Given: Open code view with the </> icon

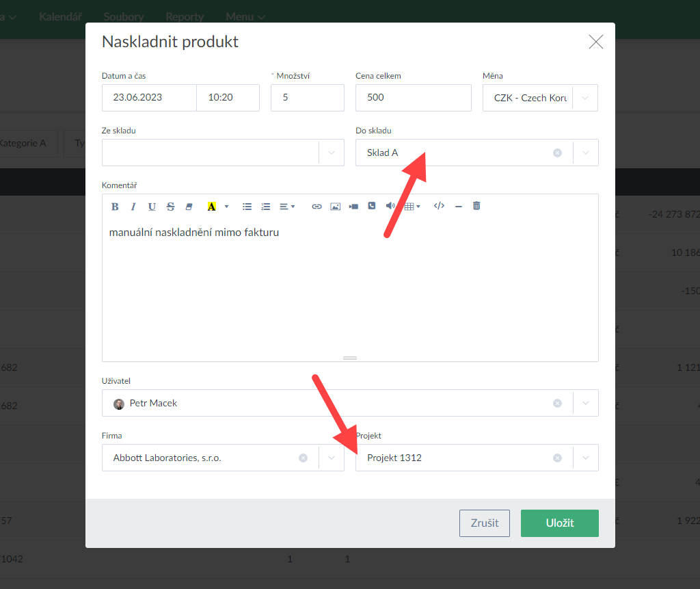Looking at the screenshot, I should click(440, 206).
